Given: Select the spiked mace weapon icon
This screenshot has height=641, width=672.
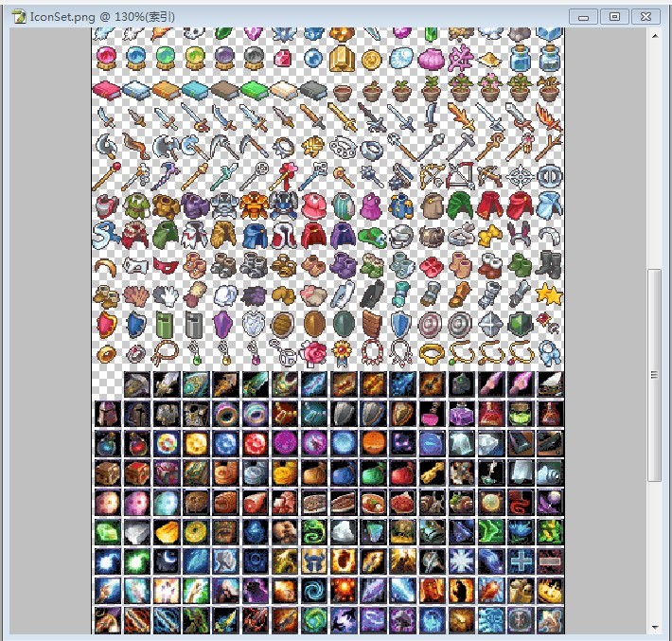Looking at the screenshot, I should (x=372, y=176).
